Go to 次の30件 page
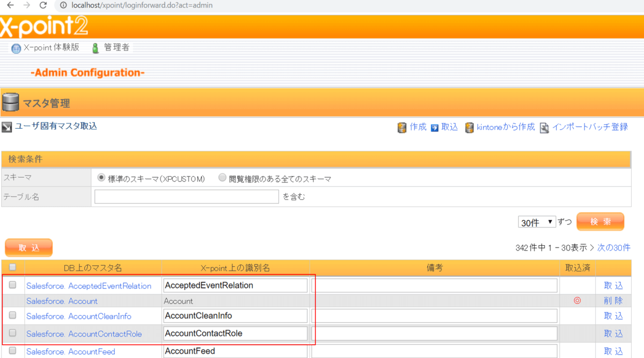The height and width of the screenshot is (358, 644). pyautogui.click(x=614, y=247)
